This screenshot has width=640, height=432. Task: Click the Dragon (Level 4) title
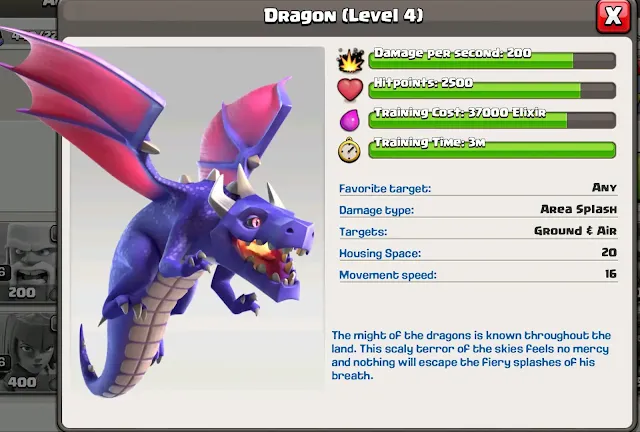343,16
